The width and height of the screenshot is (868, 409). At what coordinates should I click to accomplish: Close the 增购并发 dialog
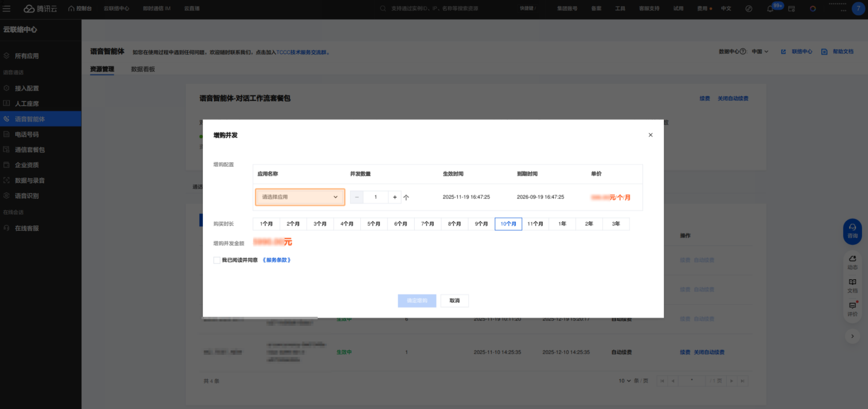[650, 135]
